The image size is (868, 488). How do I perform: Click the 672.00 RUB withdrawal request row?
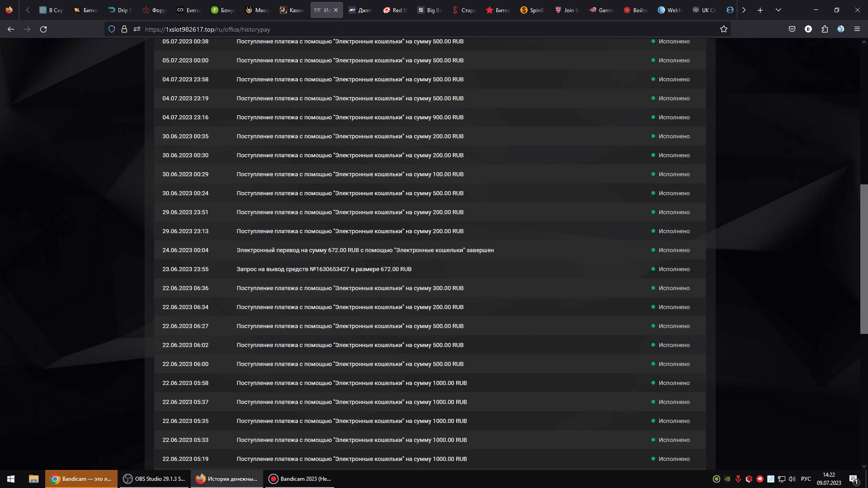[x=324, y=269]
